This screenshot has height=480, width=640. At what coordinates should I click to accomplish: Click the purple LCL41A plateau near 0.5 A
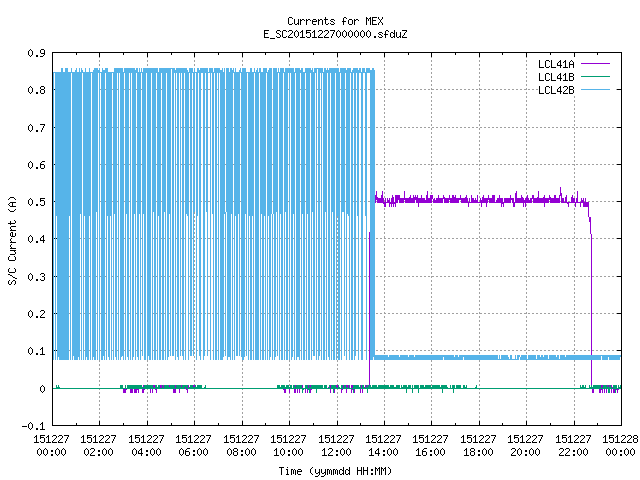coord(482,200)
